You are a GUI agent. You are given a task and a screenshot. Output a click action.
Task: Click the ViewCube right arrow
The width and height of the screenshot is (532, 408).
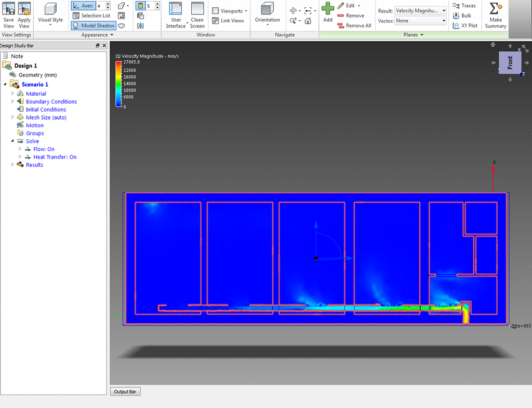527,63
